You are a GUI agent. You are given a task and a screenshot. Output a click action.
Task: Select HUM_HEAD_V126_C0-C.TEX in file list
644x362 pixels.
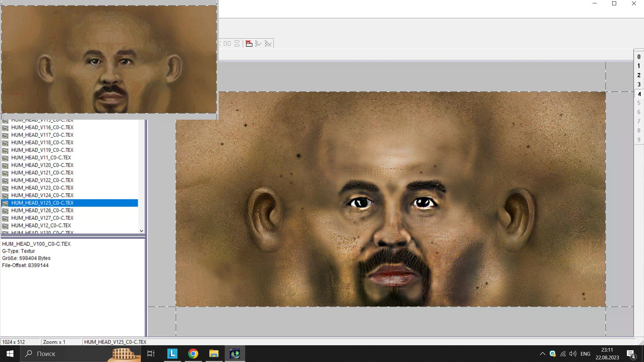[x=42, y=210]
